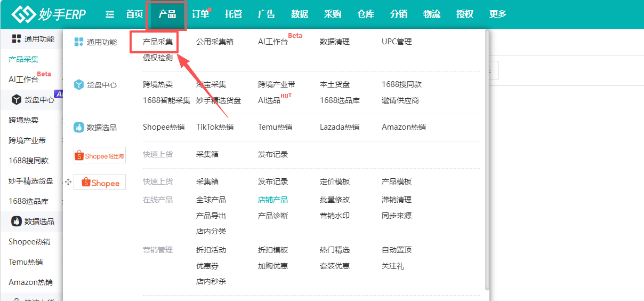644x301 pixels.
Task: Open 同步来源 entry
Action: [397, 216]
